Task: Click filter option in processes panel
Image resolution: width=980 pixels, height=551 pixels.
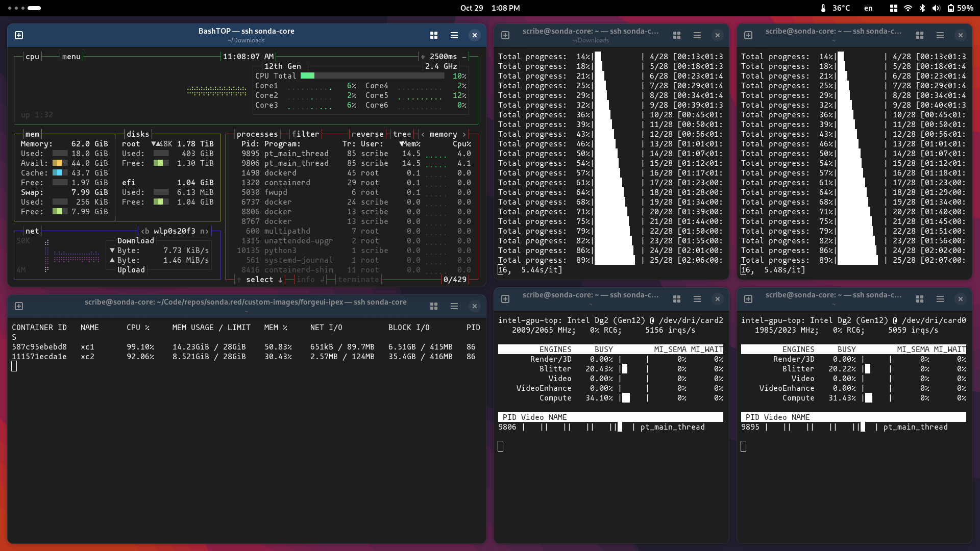Action: (305, 134)
